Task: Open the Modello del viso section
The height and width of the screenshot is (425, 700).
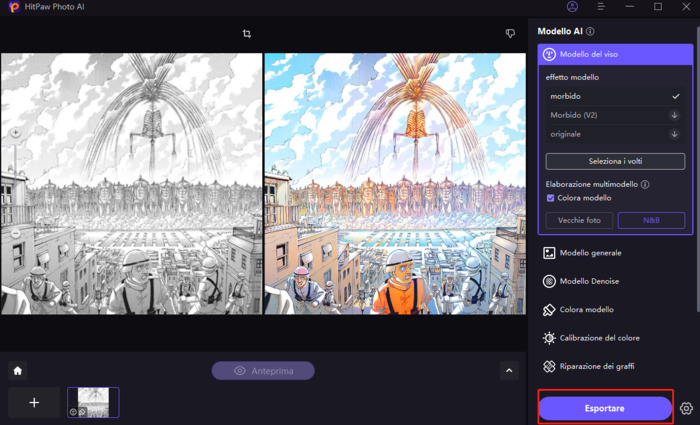Action: (x=615, y=54)
